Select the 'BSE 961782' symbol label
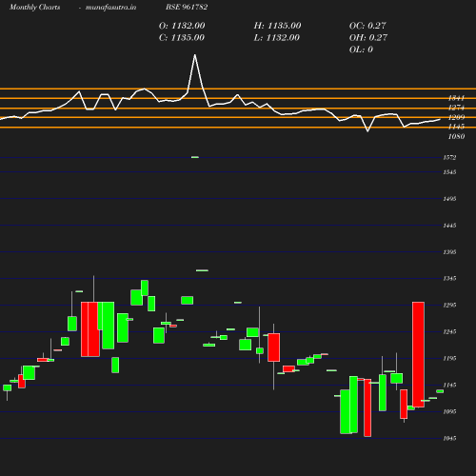Viewport: 476px width, 476px height. [187, 7]
